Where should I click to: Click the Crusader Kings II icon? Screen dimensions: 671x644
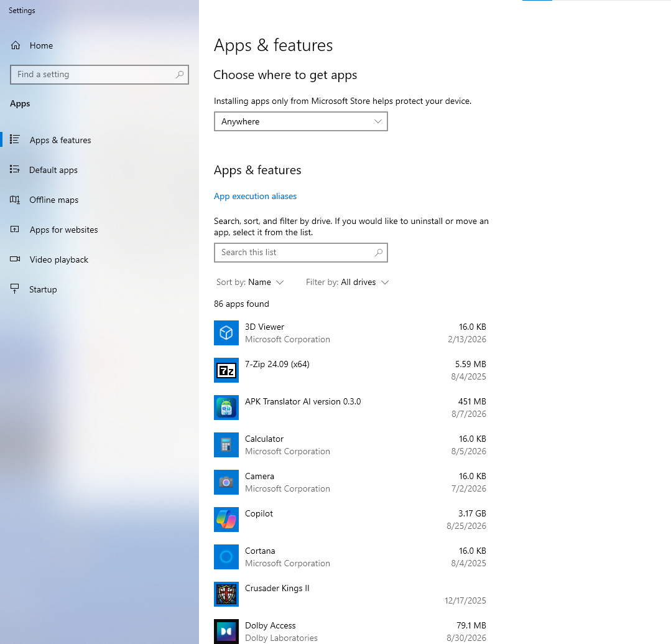pyautogui.click(x=226, y=594)
